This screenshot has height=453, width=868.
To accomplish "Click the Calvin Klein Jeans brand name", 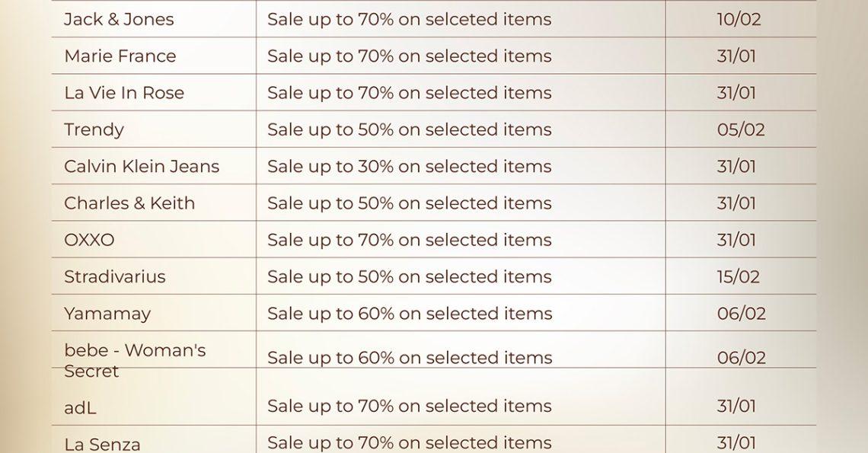I will coord(142,166).
